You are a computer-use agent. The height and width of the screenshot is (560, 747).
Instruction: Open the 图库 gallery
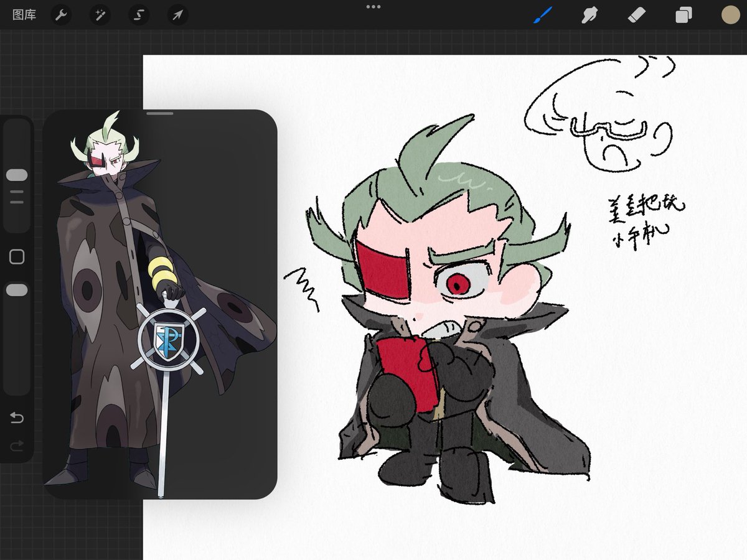point(24,14)
